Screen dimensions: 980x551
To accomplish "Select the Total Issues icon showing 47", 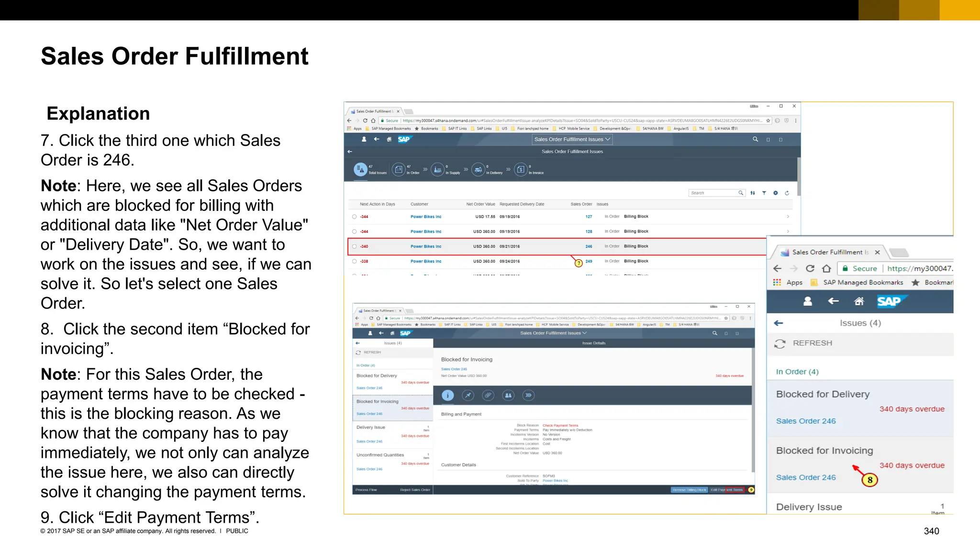I will click(x=360, y=169).
